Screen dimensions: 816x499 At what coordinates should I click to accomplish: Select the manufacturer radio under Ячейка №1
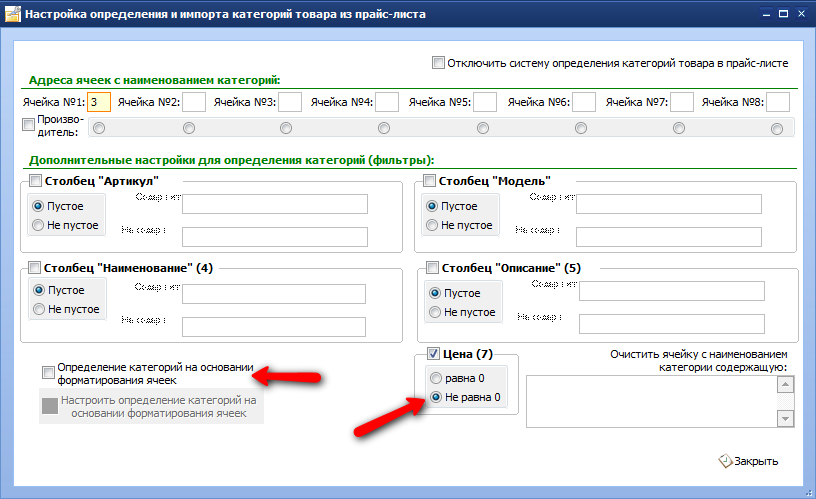click(99, 128)
